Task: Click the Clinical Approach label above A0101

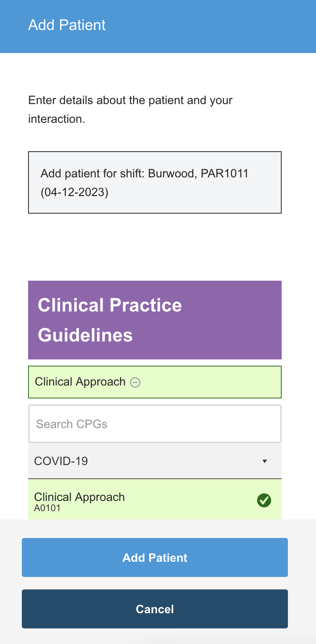Action: click(79, 497)
